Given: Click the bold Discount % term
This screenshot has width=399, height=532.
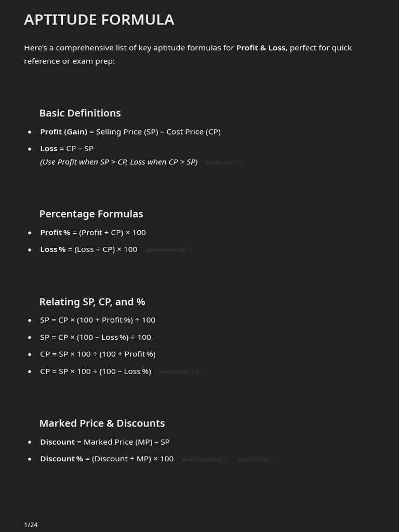Looking at the screenshot, I should point(62,459).
